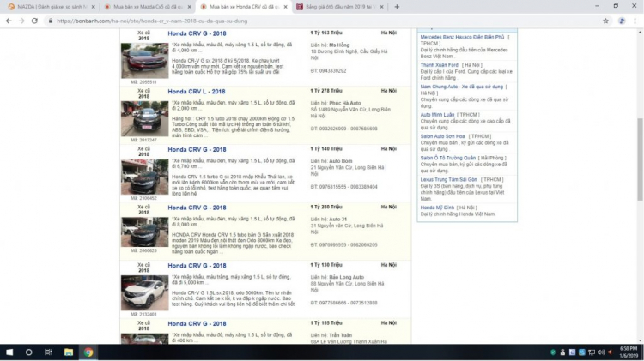The width and height of the screenshot is (644, 361).
Task: Open the Chrome menu (three dots)
Action: [635, 21]
